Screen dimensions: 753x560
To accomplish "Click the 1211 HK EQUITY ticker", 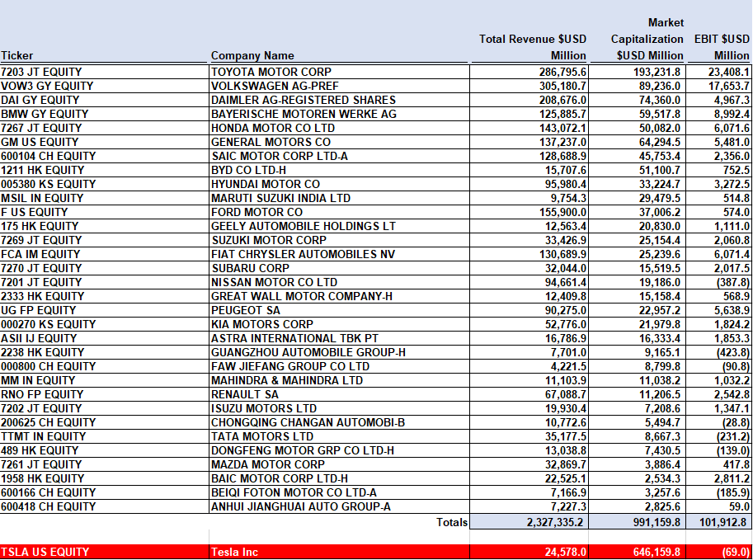I will tap(43, 170).
